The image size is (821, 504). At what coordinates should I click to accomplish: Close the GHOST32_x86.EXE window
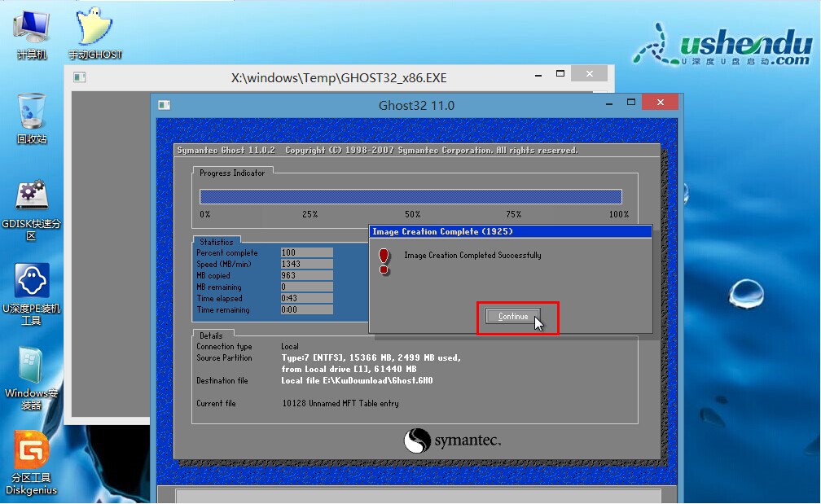(590, 74)
